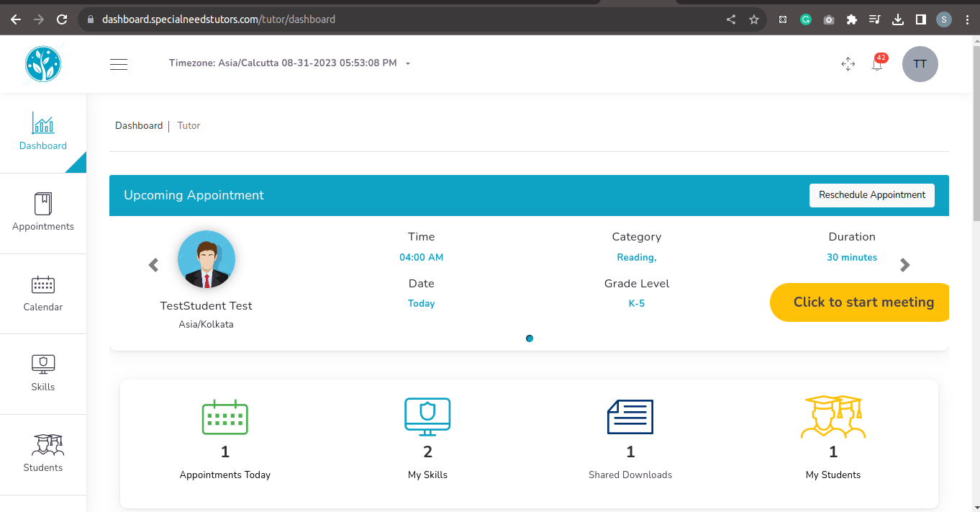Click the Reschedule Appointment button
This screenshot has width=980, height=512.
[871, 195]
